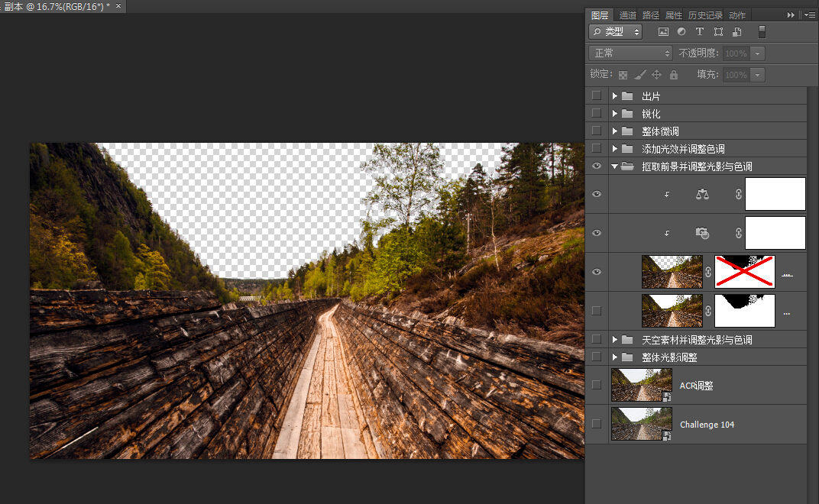Collapse the 抠取前景并调整光影与色调 group
819x504 pixels.
615,166
